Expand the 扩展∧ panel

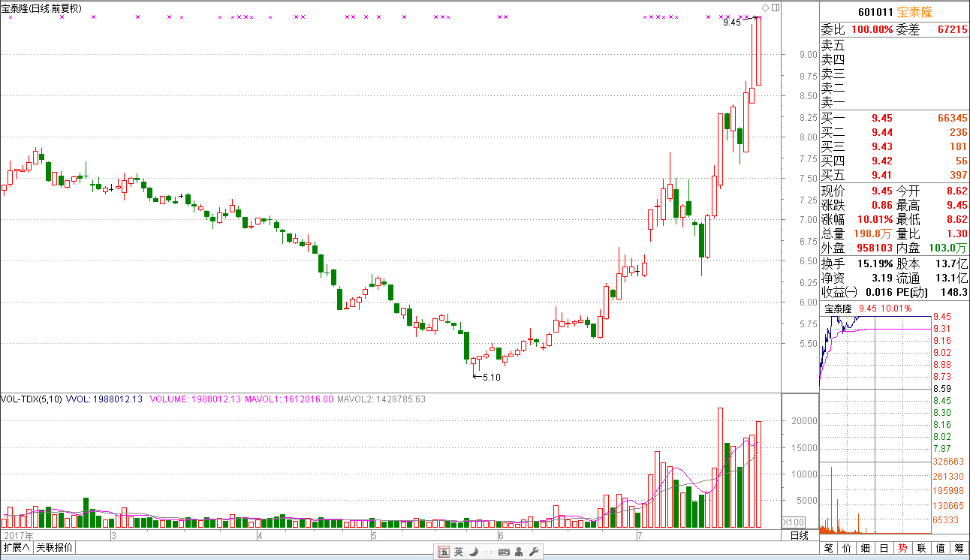click(x=16, y=547)
